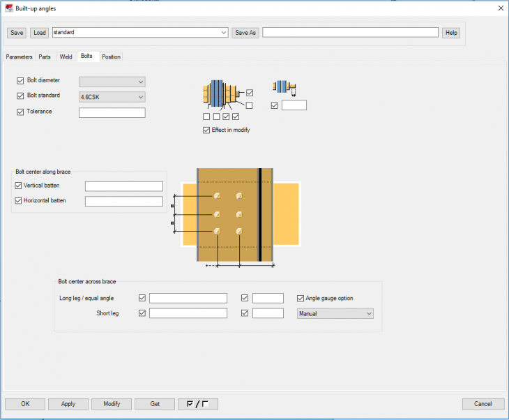This screenshot has height=420, width=509.
Task: Switch to the Parts tab
Action: [x=45, y=57]
